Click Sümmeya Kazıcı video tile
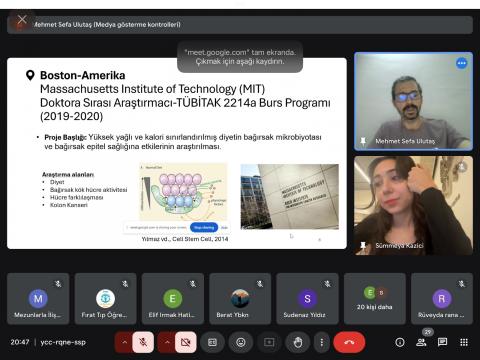The width and height of the screenshot is (480, 360). pos(413,206)
